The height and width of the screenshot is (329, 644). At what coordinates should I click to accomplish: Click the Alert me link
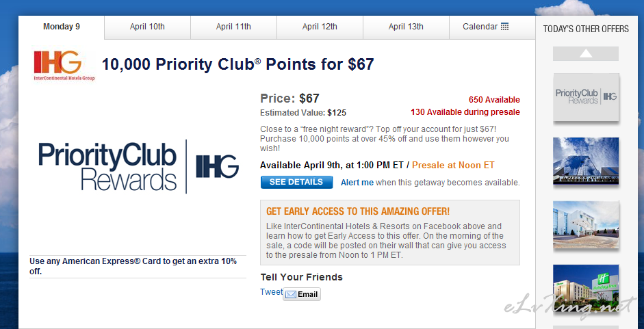click(357, 183)
